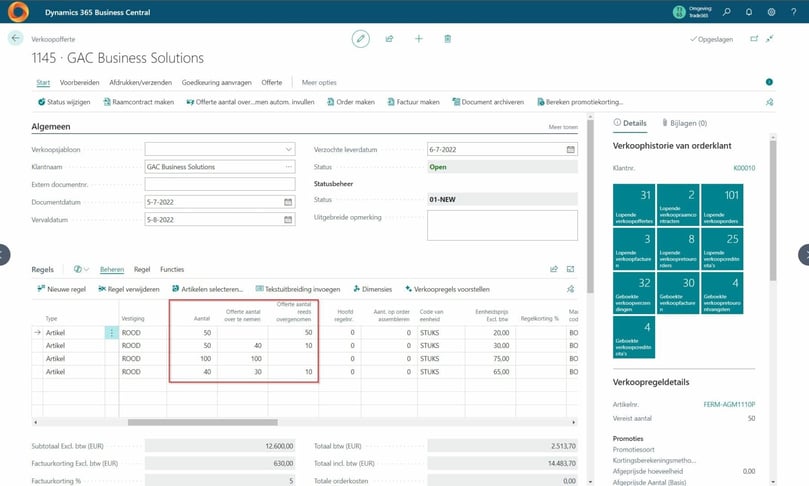
Task: Share the Regels lines section
Action: click(x=554, y=269)
